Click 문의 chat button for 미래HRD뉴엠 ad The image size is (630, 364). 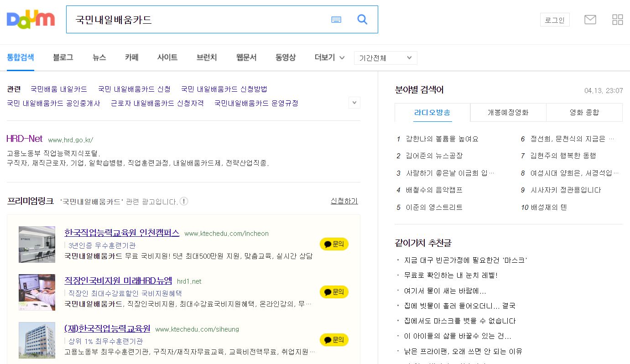point(334,292)
